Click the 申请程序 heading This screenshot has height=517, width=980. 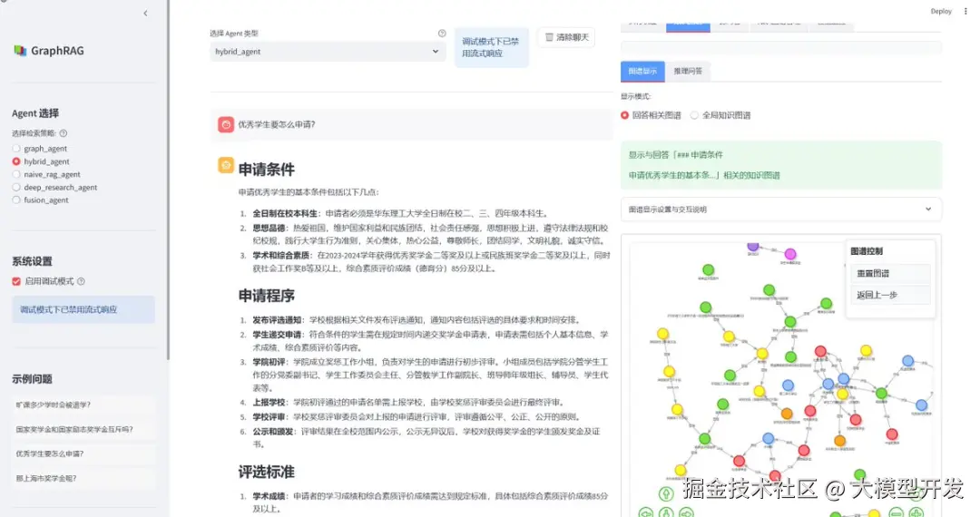[266, 296]
